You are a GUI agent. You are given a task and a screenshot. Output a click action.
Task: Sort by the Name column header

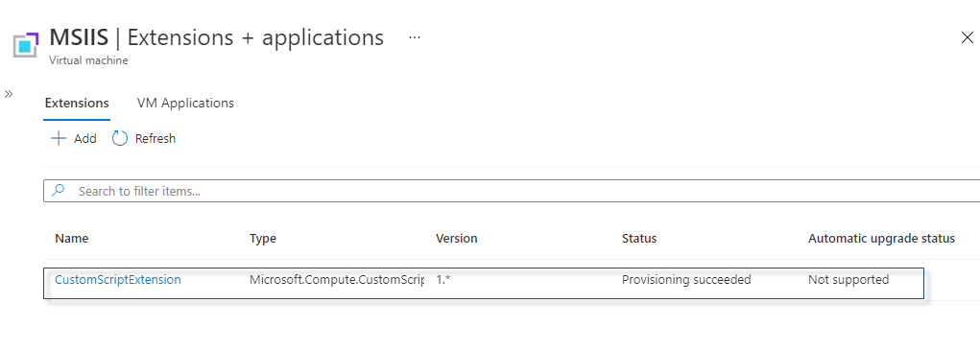pos(72,239)
